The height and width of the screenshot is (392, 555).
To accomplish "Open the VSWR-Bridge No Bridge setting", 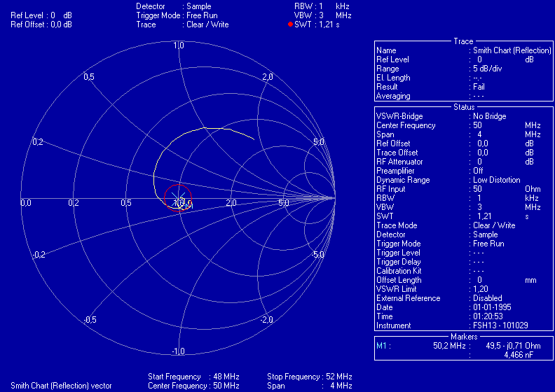I will 490,116.
